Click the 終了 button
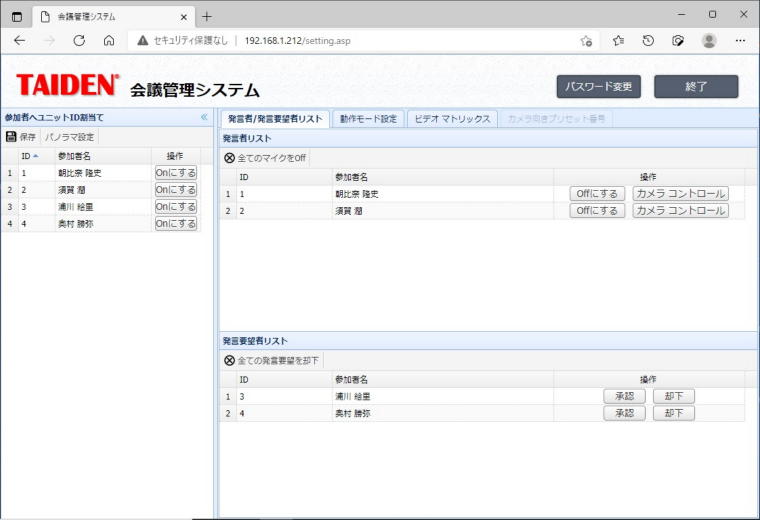 (x=696, y=87)
